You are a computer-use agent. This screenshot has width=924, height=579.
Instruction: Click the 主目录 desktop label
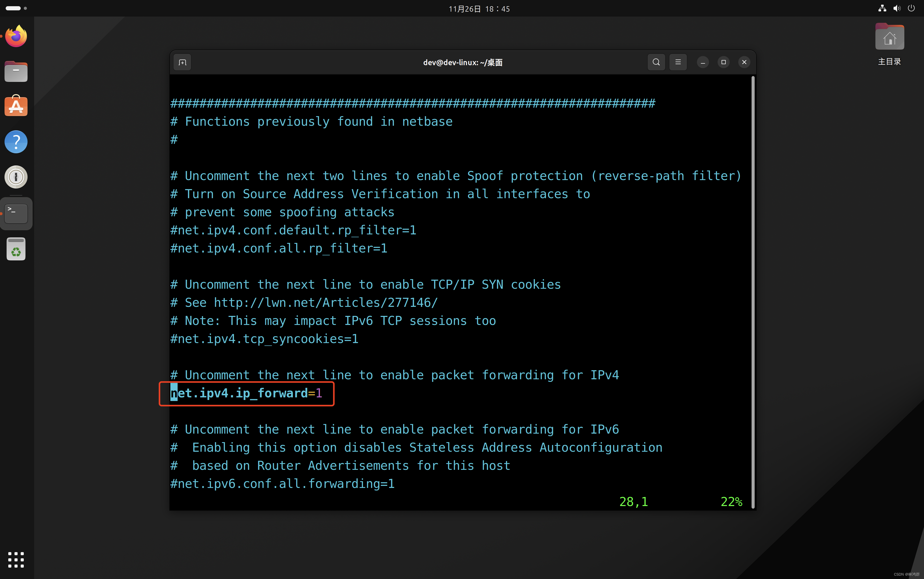[x=890, y=61]
